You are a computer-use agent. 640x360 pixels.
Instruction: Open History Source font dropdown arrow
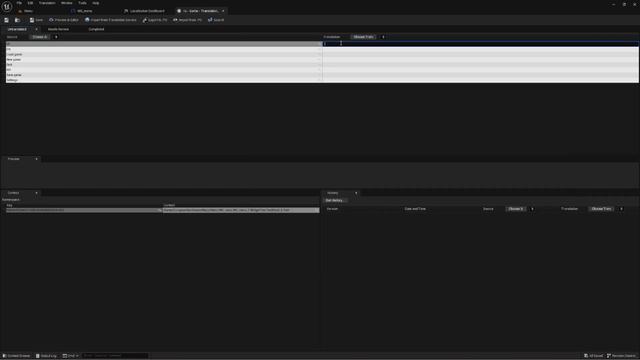tap(532, 209)
